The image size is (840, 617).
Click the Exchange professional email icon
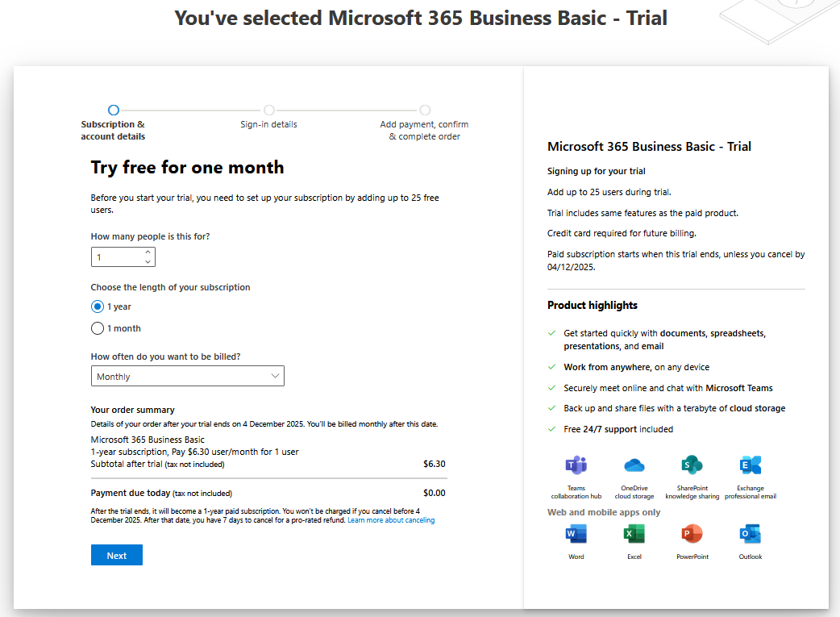751,465
